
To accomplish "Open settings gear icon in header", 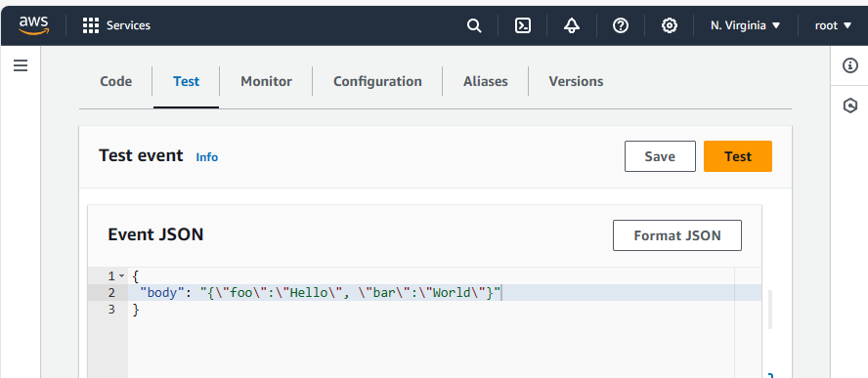I will point(670,25).
